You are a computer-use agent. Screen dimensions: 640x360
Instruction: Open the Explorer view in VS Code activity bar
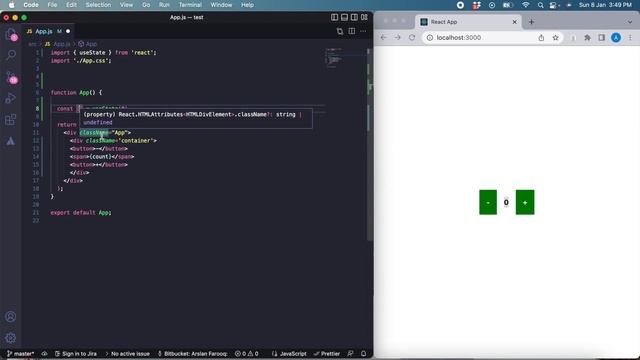(x=11, y=34)
